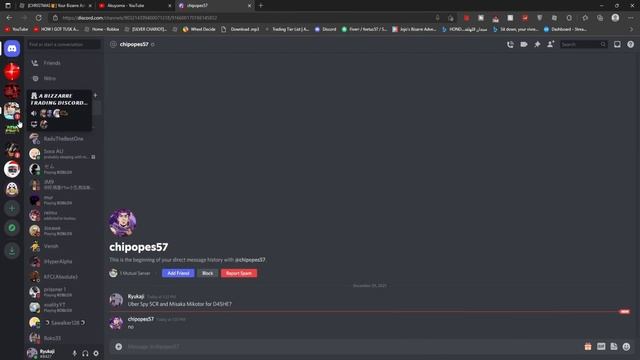Select the chipopes57 browser tab
The height and width of the screenshot is (360, 640).
[x=215, y=6]
